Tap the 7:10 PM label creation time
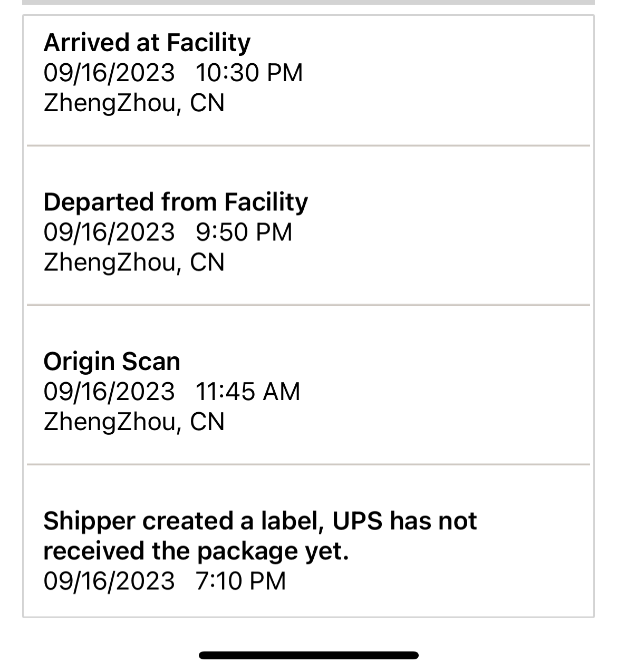 240,581
